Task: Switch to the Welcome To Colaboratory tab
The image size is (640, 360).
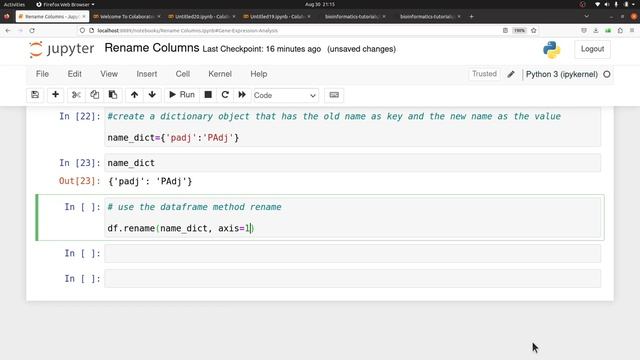Action: [x=127, y=16]
